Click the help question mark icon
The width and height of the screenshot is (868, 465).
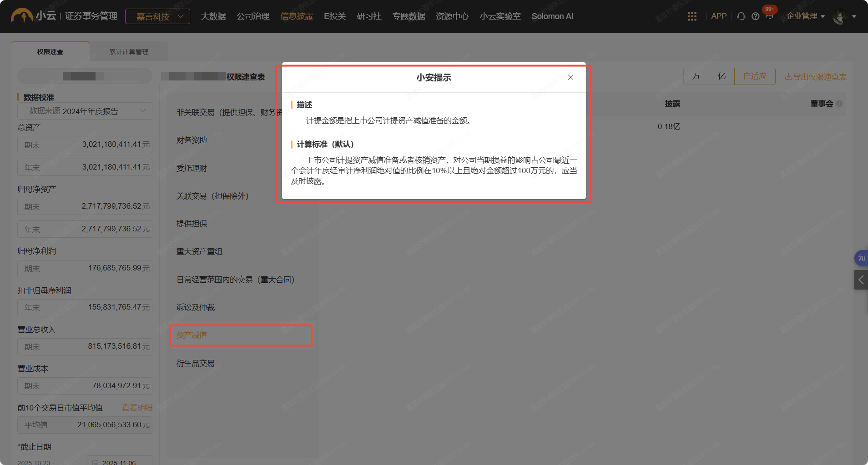click(756, 16)
